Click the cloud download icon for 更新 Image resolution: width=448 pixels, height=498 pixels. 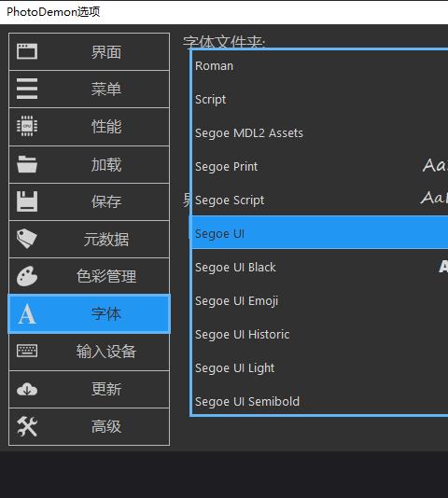point(27,389)
